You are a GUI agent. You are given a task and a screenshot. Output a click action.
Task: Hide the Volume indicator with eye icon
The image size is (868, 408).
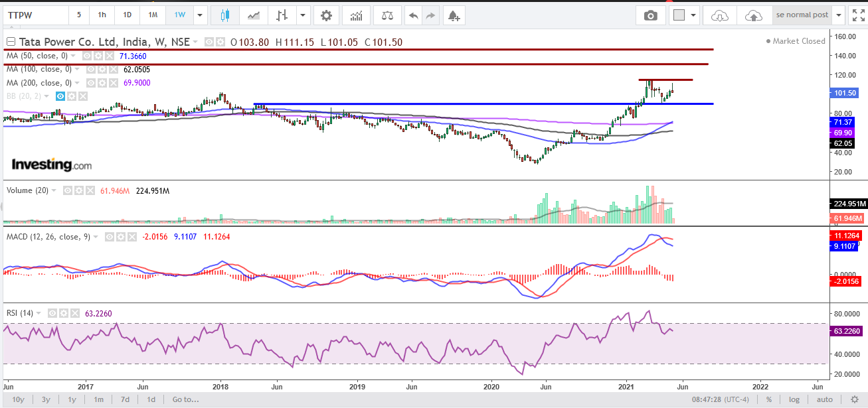68,190
